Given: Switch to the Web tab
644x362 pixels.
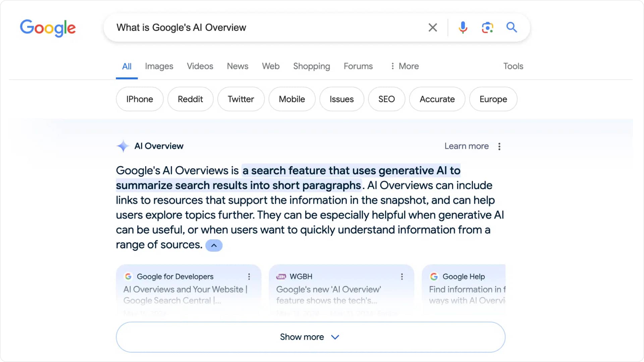Looking at the screenshot, I should tap(271, 66).
